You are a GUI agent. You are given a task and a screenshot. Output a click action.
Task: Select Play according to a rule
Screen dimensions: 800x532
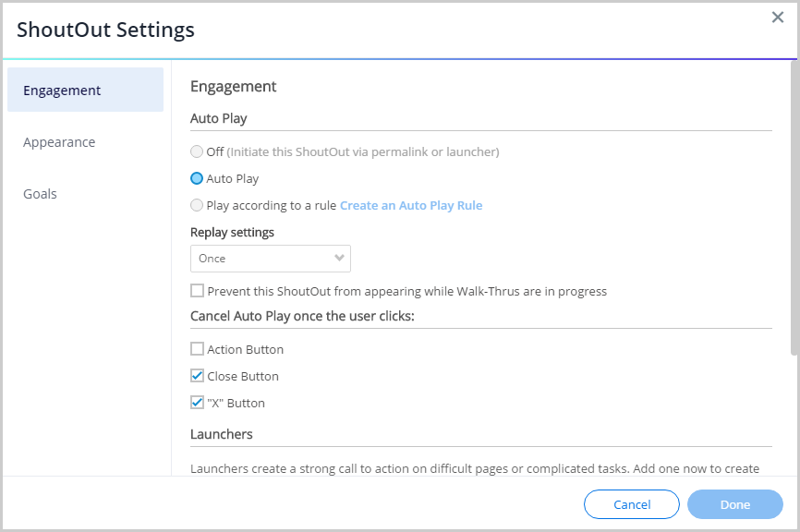[197, 205]
